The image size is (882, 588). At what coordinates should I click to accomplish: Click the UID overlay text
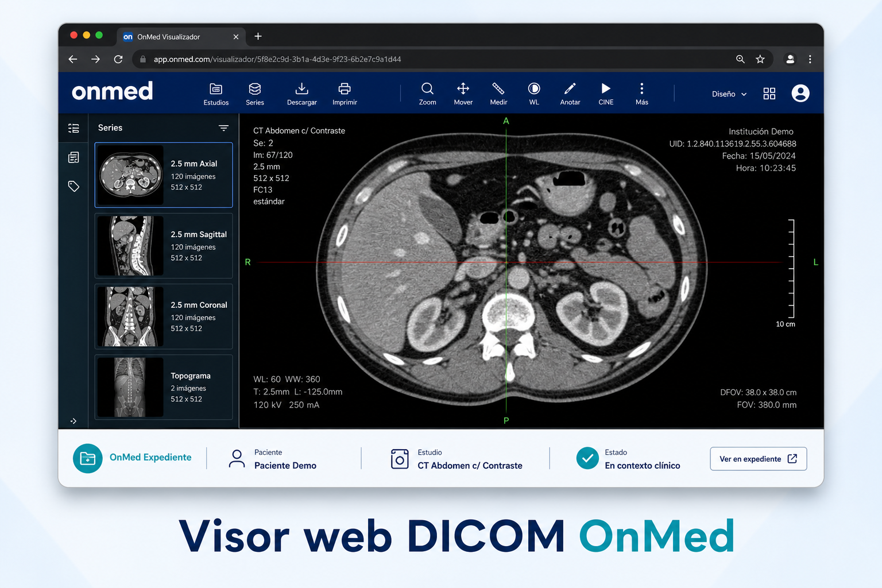tap(733, 144)
